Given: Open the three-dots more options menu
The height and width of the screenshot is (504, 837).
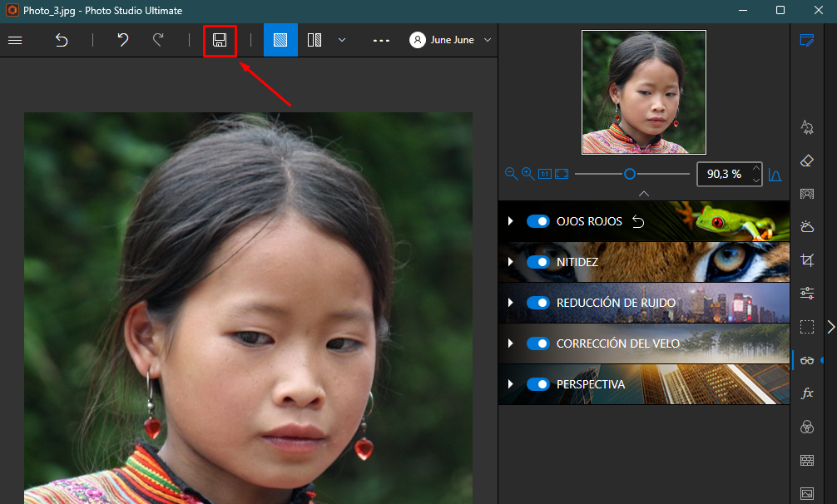Looking at the screenshot, I should (x=381, y=41).
